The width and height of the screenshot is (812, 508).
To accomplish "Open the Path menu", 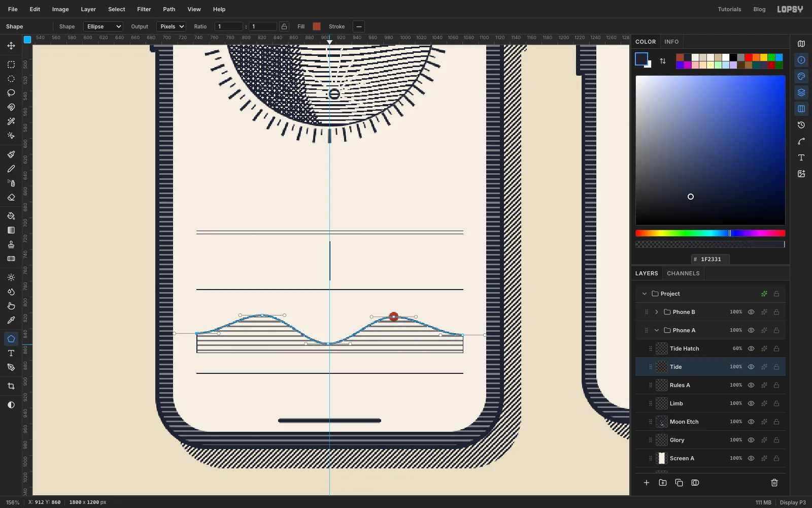I will click(169, 9).
